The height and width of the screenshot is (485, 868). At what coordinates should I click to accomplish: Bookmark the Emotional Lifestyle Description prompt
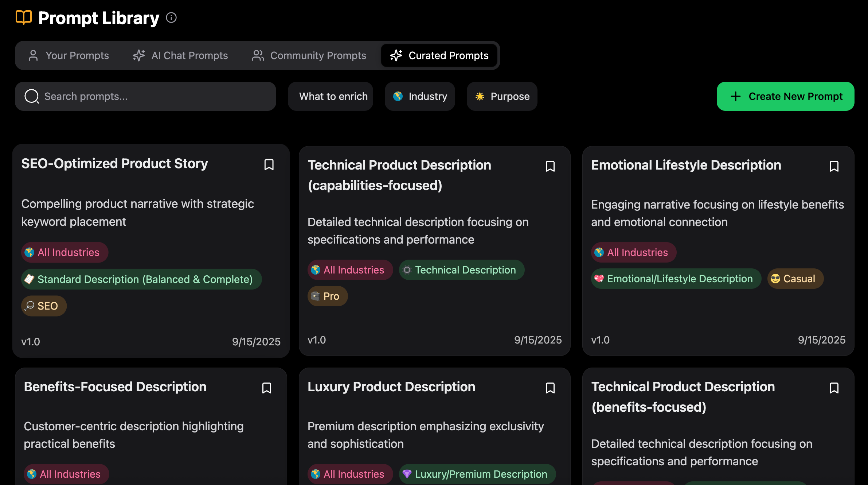click(x=834, y=166)
